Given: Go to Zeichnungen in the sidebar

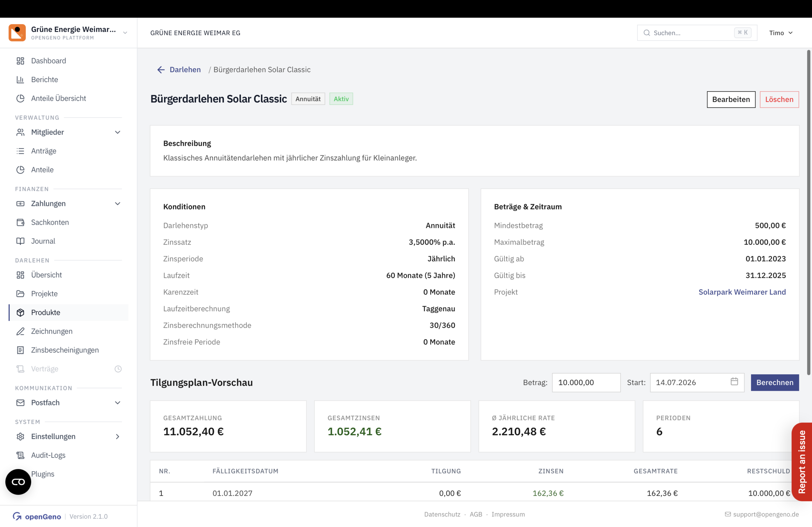Looking at the screenshot, I should click(x=51, y=331).
